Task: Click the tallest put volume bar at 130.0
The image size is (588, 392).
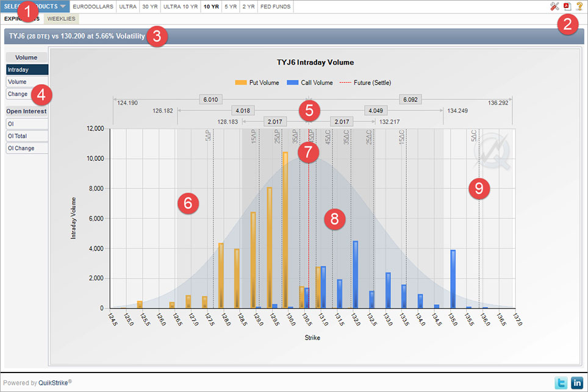Action: (x=285, y=230)
